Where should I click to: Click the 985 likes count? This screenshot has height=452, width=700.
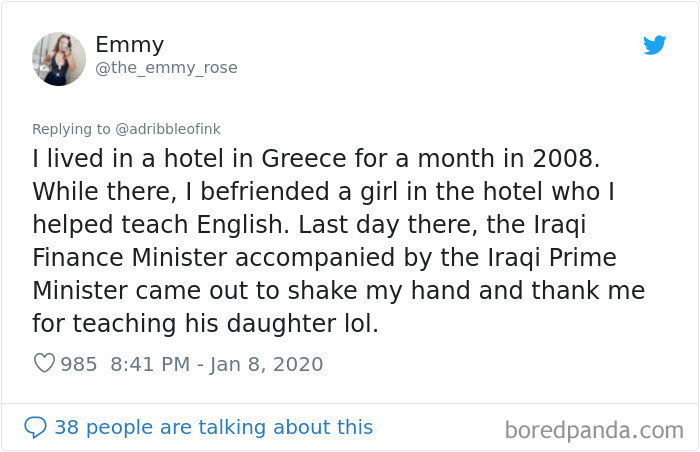pos(79,364)
